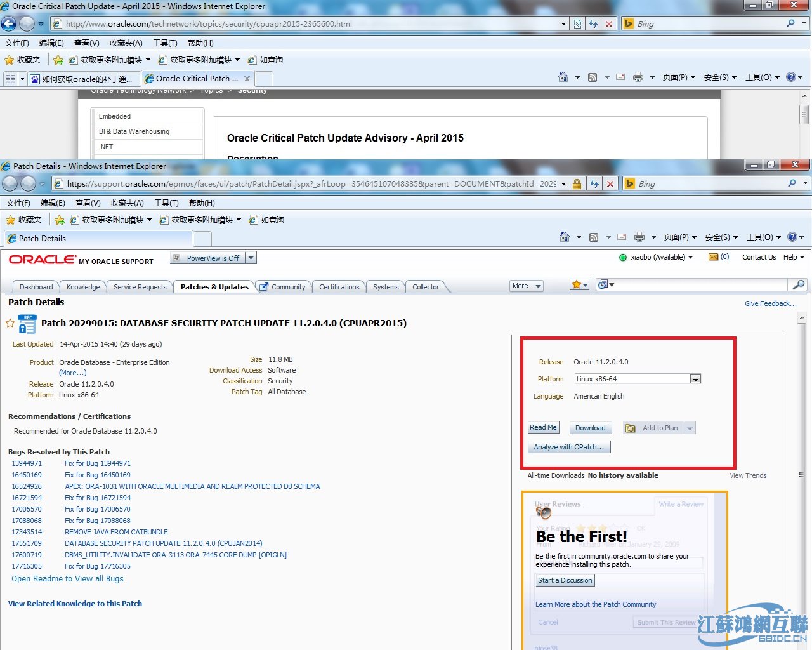812x650 pixels.
Task: Switch to Service Requests tab
Action: (140, 287)
